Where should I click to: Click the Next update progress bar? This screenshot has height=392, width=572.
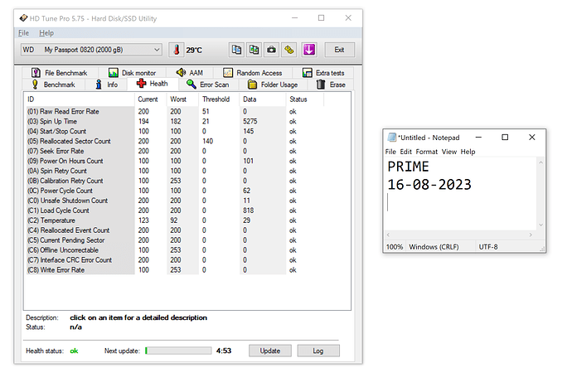tap(178, 351)
